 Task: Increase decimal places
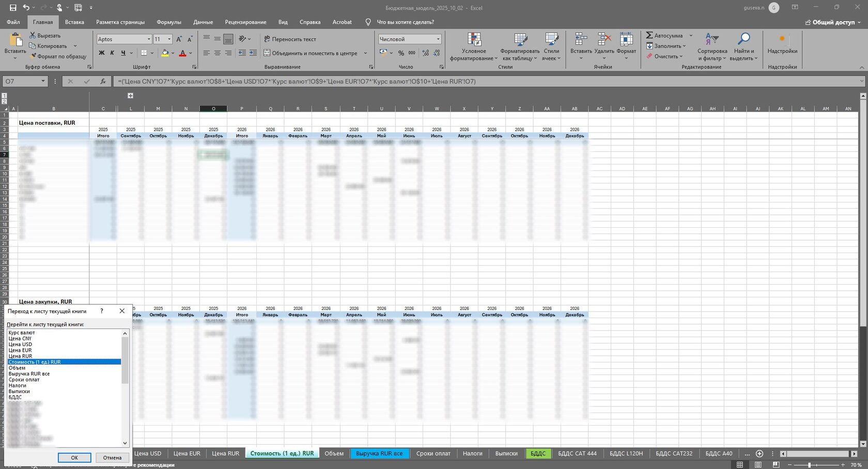(426, 53)
